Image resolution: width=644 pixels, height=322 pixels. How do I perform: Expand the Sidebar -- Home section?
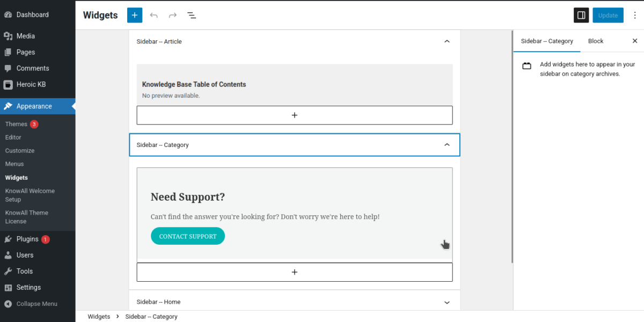click(x=447, y=302)
